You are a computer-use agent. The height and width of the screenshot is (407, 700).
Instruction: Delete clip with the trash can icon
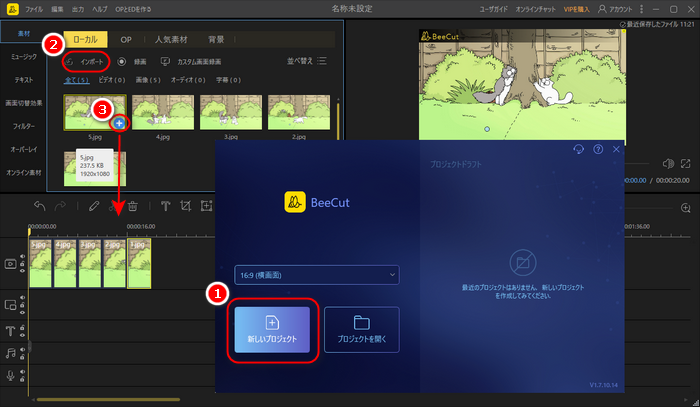(x=132, y=207)
